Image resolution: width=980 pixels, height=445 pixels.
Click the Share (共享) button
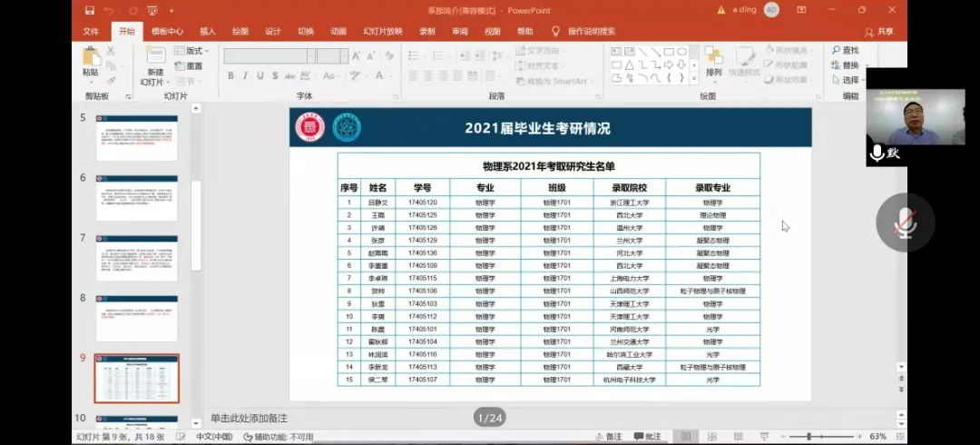click(x=878, y=31)
